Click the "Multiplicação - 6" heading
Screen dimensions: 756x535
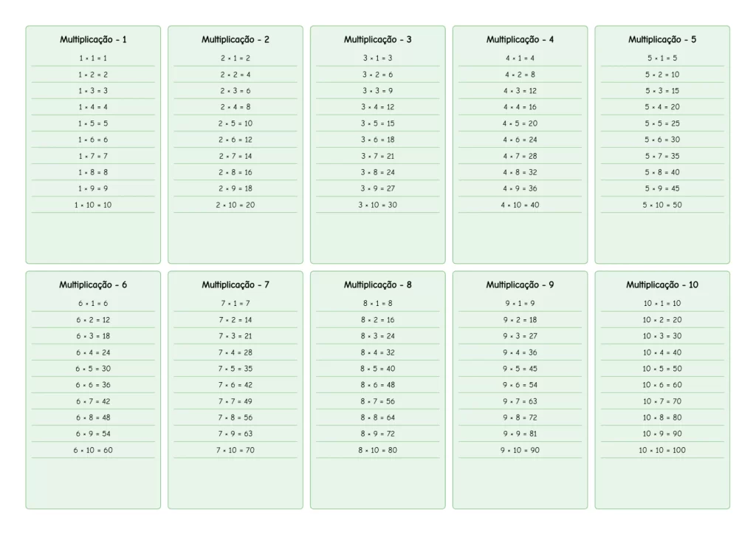(x=93, y=285)
